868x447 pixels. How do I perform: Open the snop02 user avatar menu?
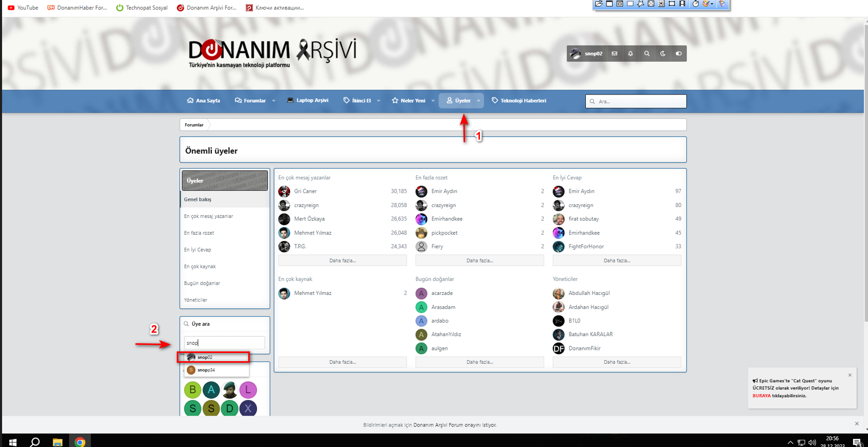(586, 53)
